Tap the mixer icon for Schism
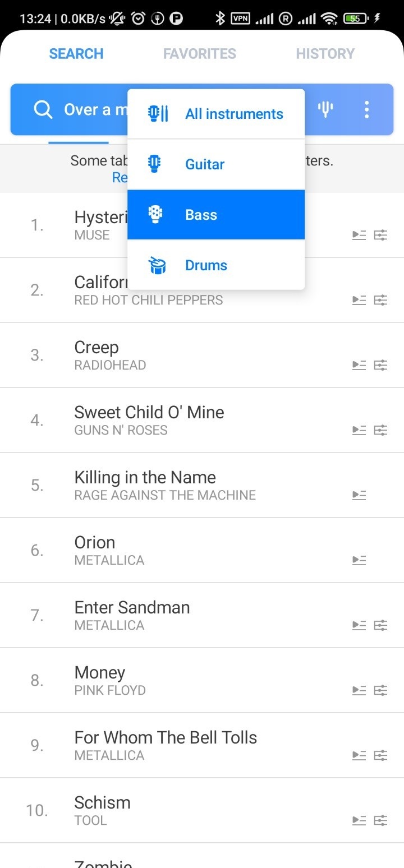404x868 pixels. point(381,821)
